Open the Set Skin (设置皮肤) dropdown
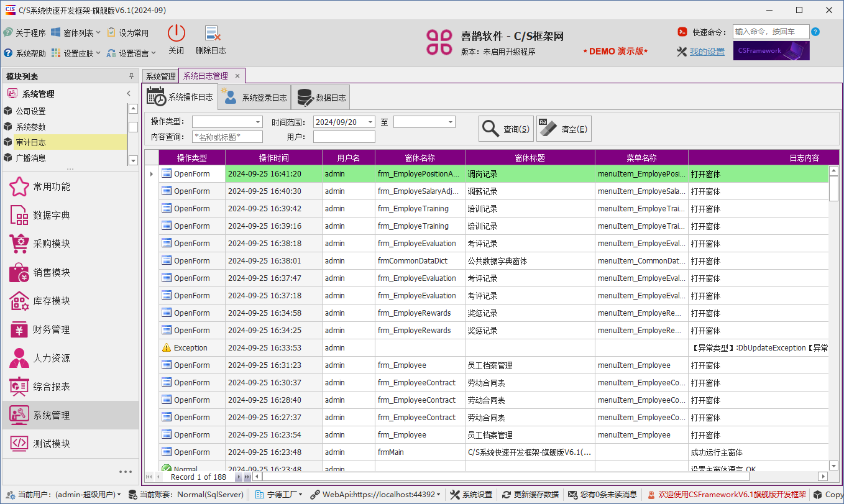Viewport: 844px width, 504px height. tap(76, 53)
